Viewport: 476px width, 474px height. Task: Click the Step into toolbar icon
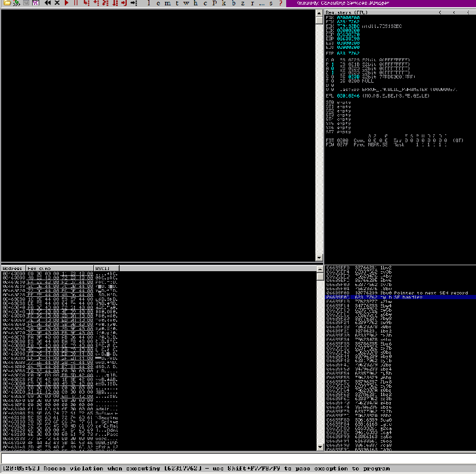(87, 4)
